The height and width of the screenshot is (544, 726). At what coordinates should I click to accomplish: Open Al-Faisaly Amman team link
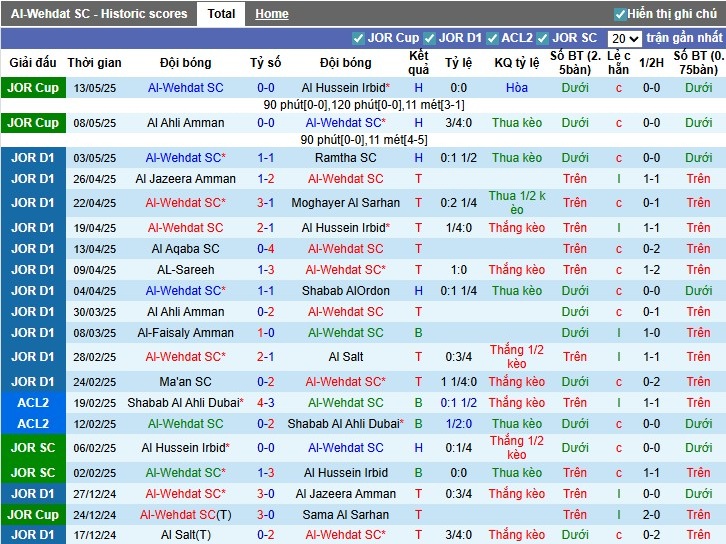point(186,333)
